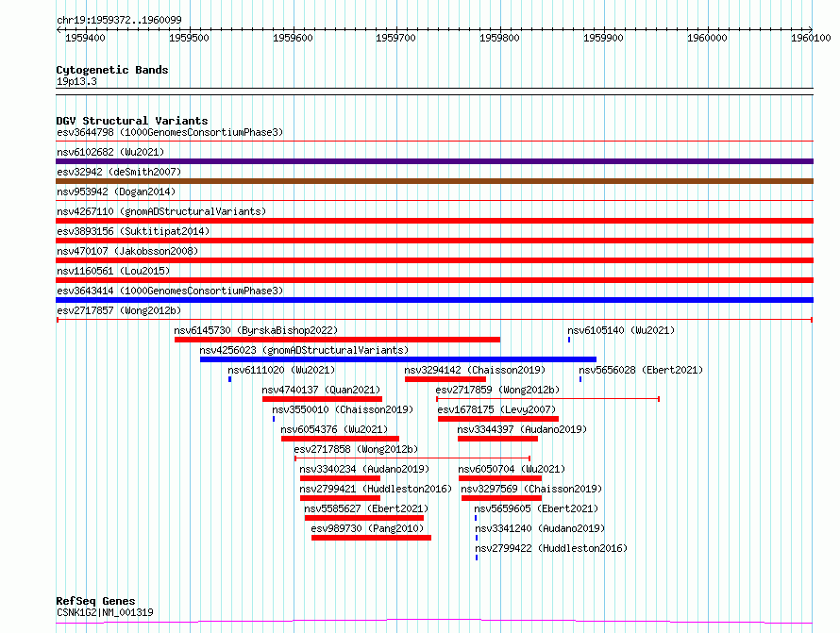Screen dimensions: 840x633
Task: Select the esv1678175 (Levy2007) label
Action: coord(496,409)
